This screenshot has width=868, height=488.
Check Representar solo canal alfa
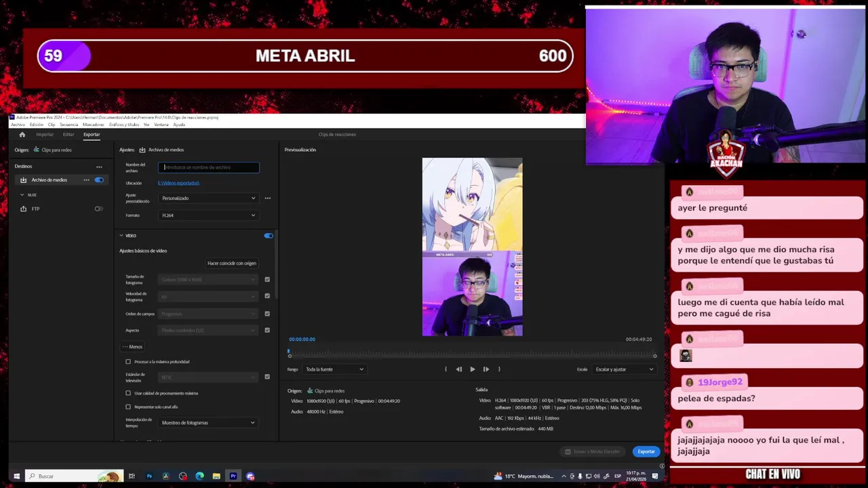(x=128, y=407)
